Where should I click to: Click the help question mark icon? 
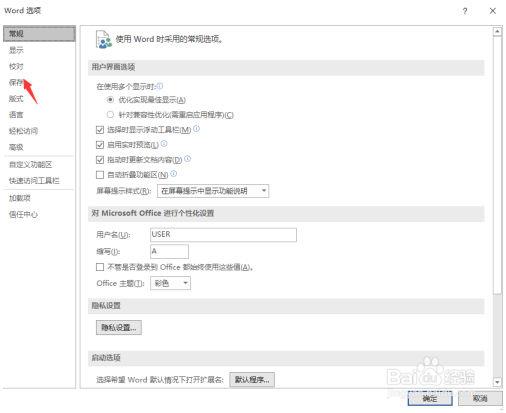(465, 11)
